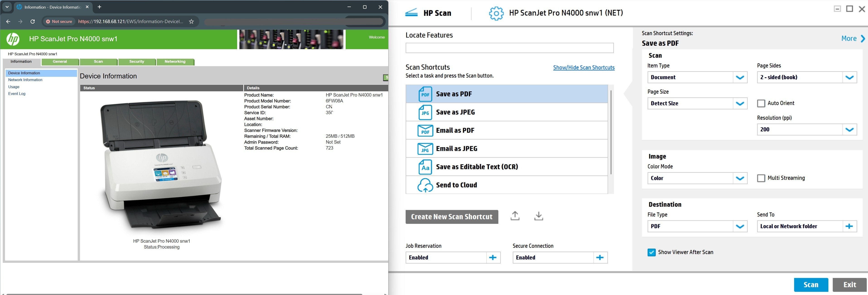The height and width of the screenshot is (295, 868).
Task: Select Save as Editable Text (OCR) icon
Action: (x=425, y=167)
